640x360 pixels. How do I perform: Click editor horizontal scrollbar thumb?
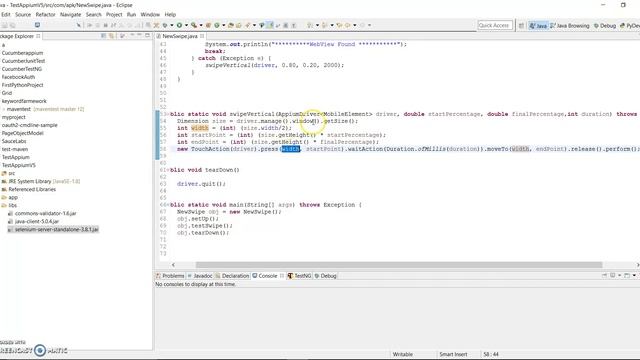click(399, 264)
